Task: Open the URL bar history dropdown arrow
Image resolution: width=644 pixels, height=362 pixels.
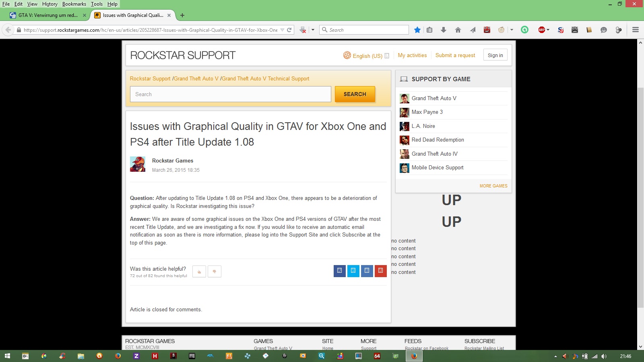Action: (x=282, y=30)
